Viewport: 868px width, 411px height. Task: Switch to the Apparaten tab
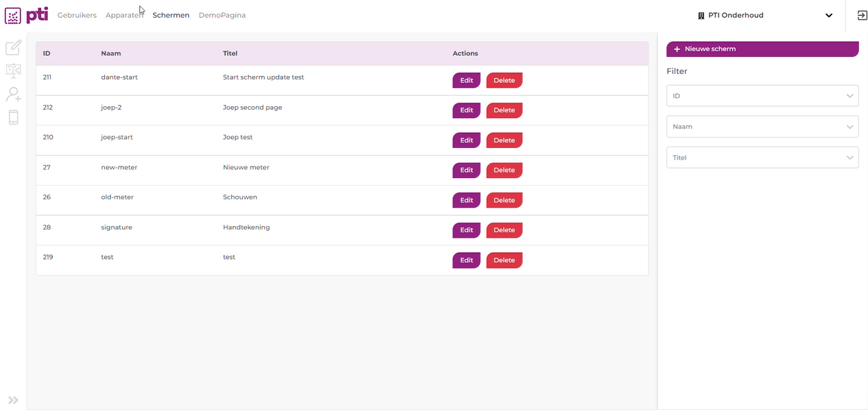pyautogui.click(x=124, y=15)
